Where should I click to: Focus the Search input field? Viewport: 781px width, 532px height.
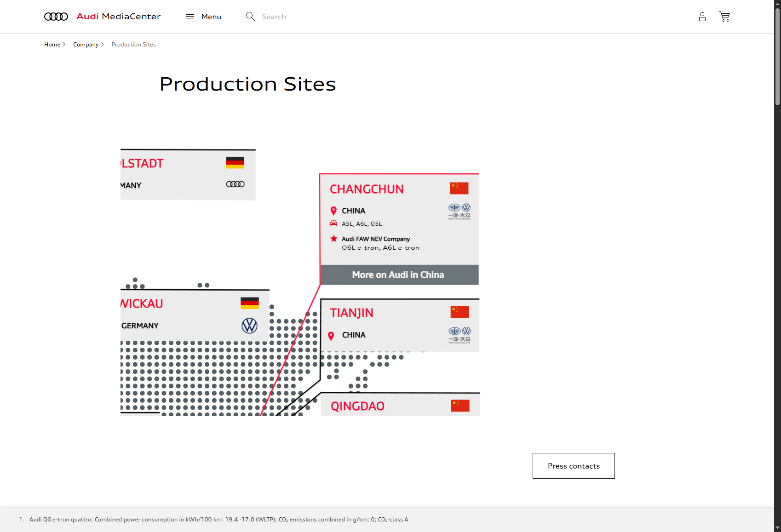pyautogui.click(x=414, y=17)
